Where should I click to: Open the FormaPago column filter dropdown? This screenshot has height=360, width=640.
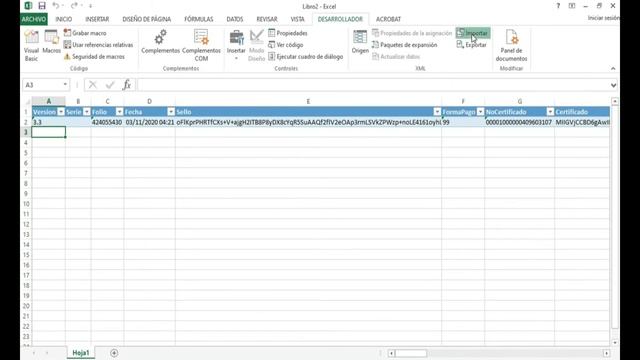coord(480,112)
